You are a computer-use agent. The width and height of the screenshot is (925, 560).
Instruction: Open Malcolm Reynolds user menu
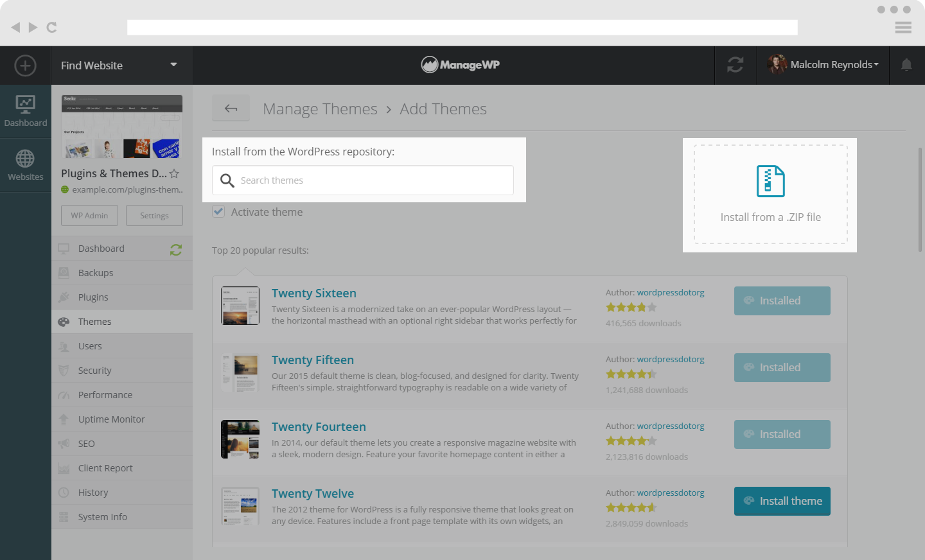pyautogui.click(x=823, y=65)
